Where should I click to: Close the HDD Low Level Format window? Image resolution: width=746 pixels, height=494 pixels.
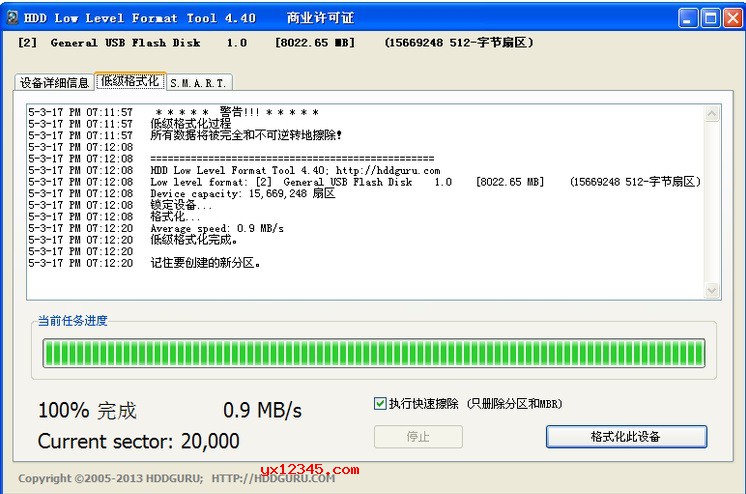[x=733, y=18]
